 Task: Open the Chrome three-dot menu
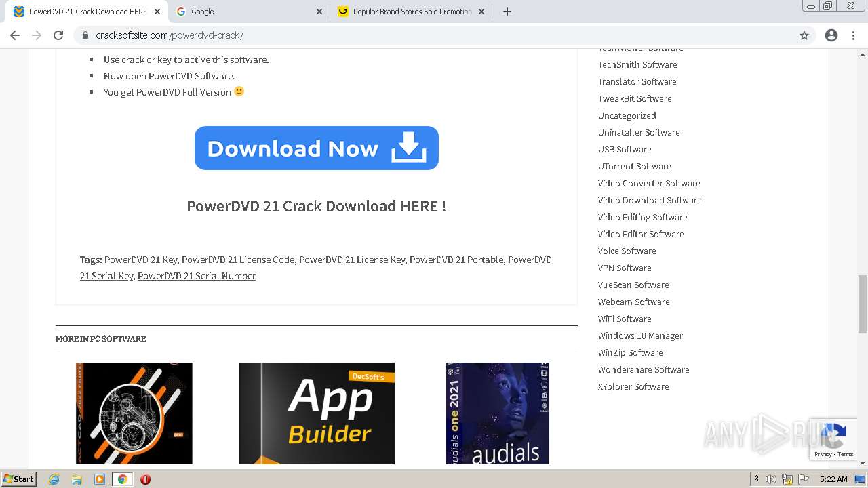click(x=853, y=35)
